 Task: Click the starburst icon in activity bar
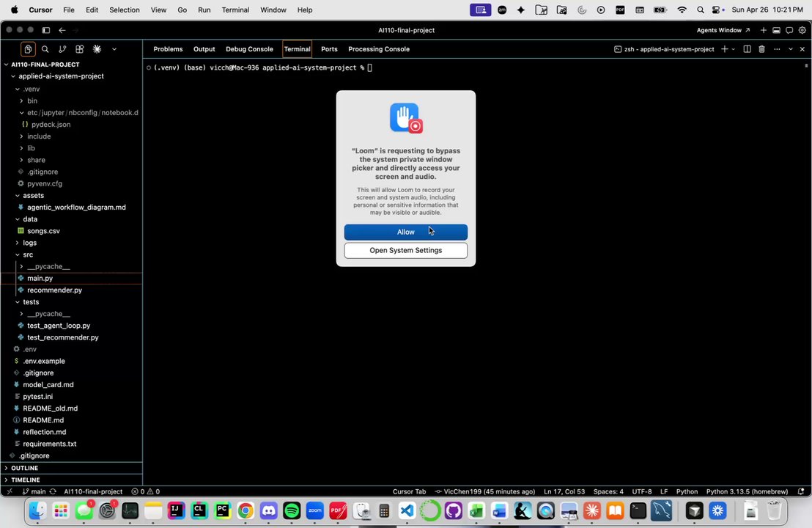click(x=97, y=49)
